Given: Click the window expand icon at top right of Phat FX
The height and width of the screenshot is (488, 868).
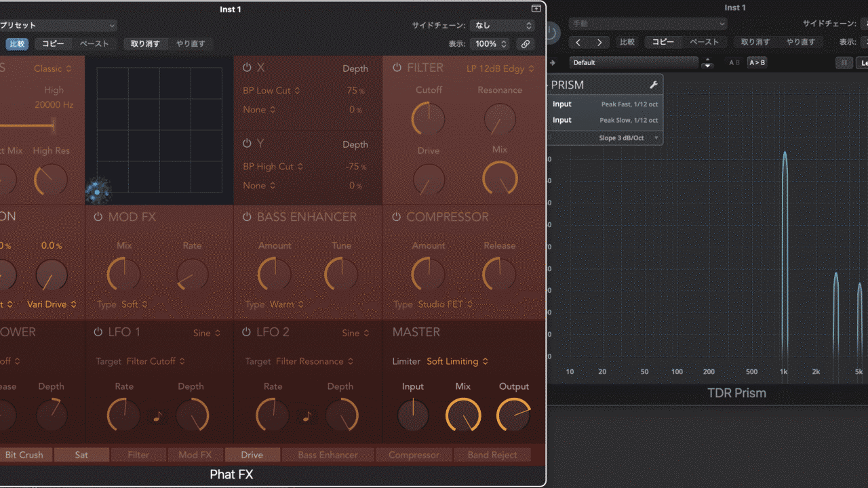Looking at the screenshot, I should coord(536,9).
